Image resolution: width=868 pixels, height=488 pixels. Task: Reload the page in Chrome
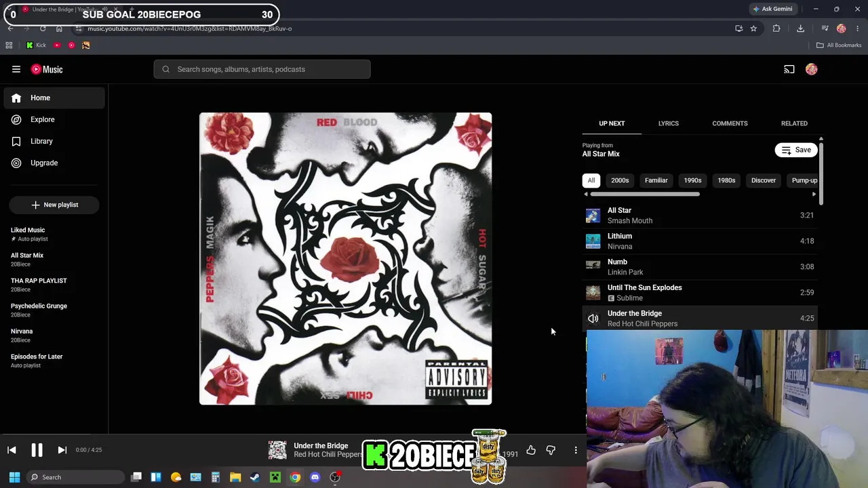[x=43, y=28]
